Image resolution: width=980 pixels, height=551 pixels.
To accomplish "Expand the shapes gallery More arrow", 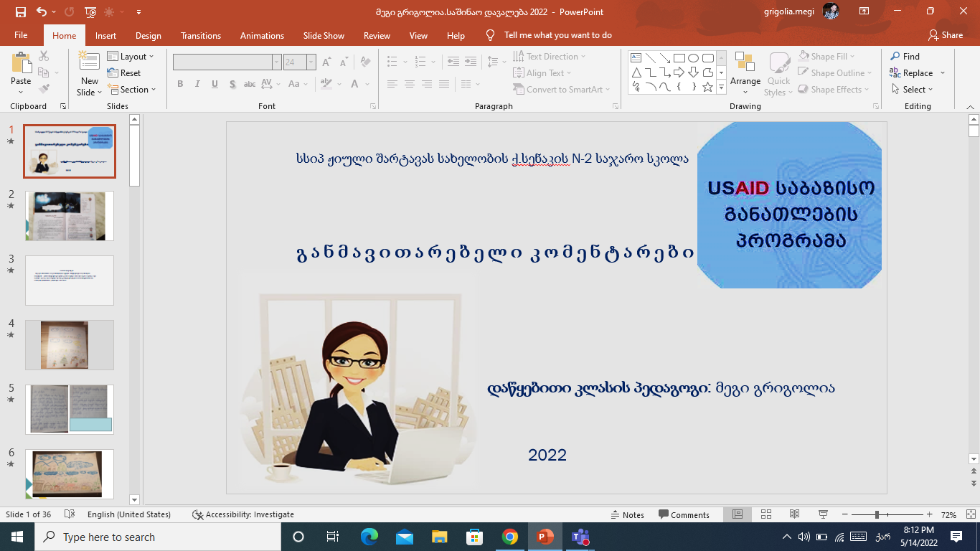I will 722,87.
